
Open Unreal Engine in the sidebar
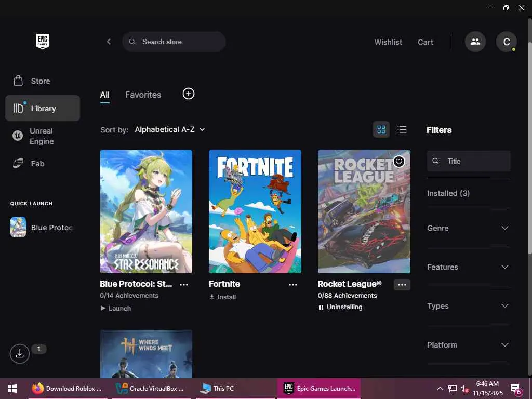43,136
